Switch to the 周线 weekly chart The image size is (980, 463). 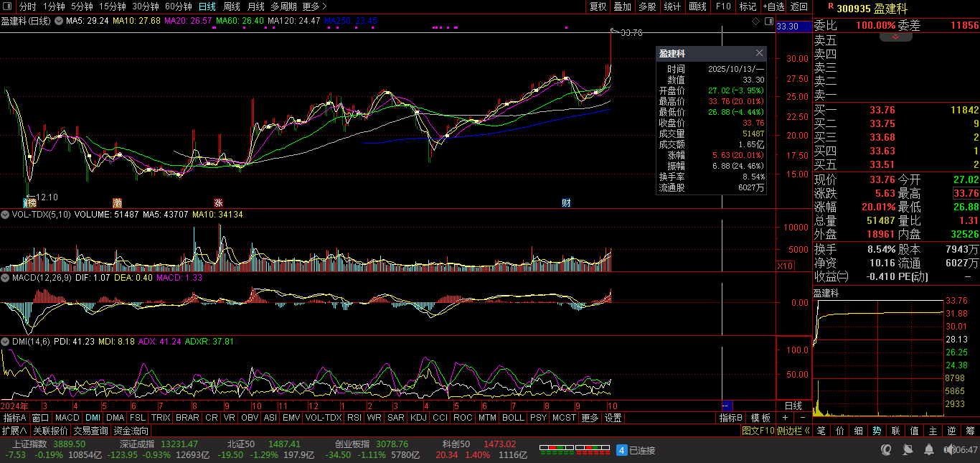(231, 6)
